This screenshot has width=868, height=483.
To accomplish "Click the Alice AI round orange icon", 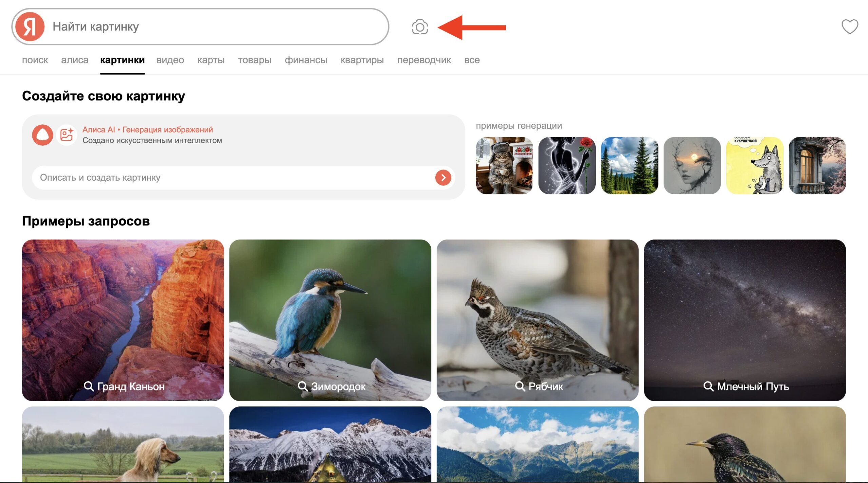I will (42, 135).
